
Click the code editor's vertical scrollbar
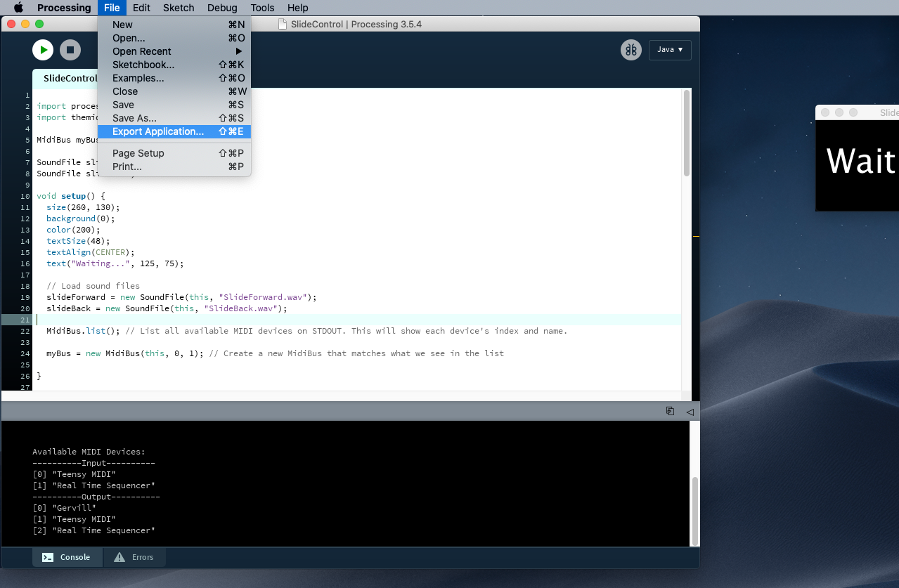(686, 133)
